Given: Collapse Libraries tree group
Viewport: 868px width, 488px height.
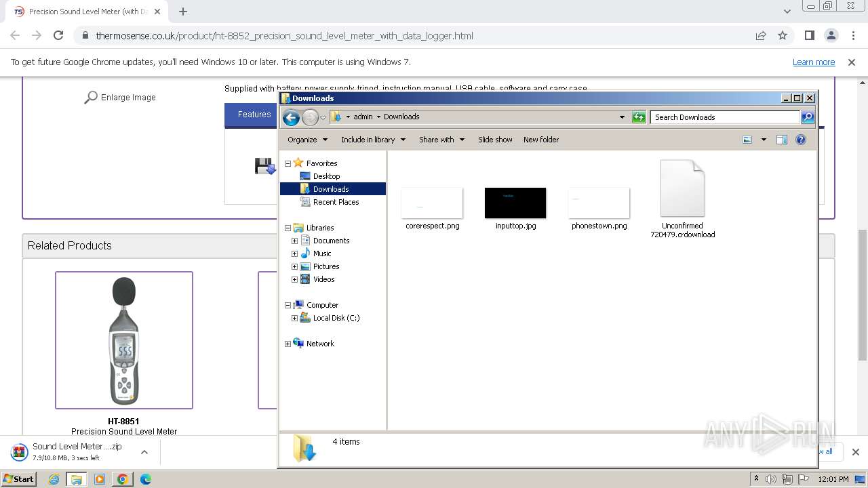Looking at the screenshot, I should coord(288,228).
